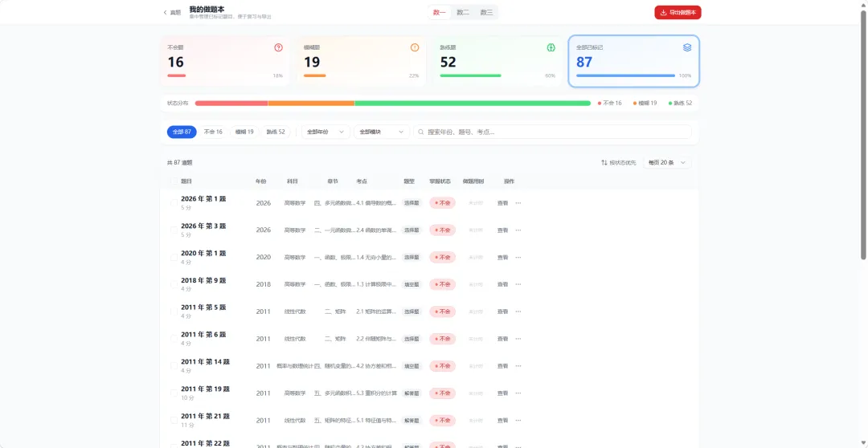Click the layers icon on 全部已标记 card
Screen dimensions: 868x448
687,47
